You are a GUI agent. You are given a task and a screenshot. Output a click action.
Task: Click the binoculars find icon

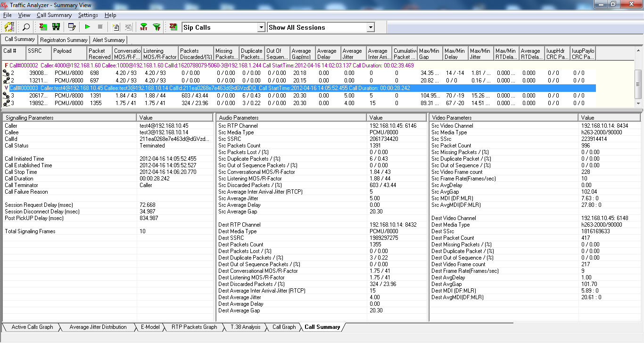[56, 27]
